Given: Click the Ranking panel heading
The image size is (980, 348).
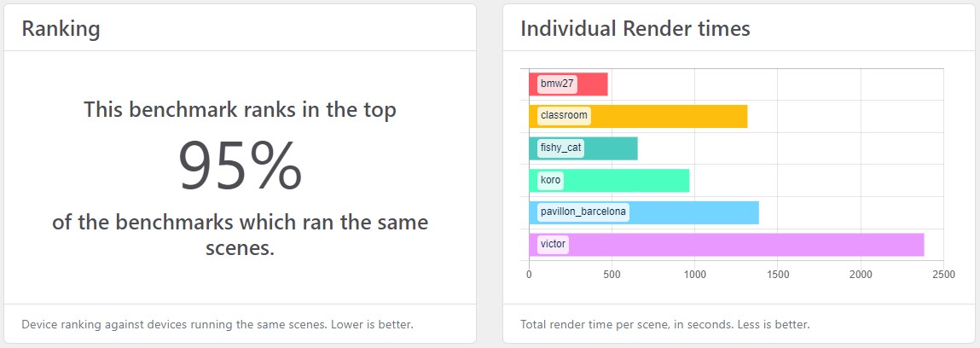Looking at the screenshot, I should (x=61, y=29).
